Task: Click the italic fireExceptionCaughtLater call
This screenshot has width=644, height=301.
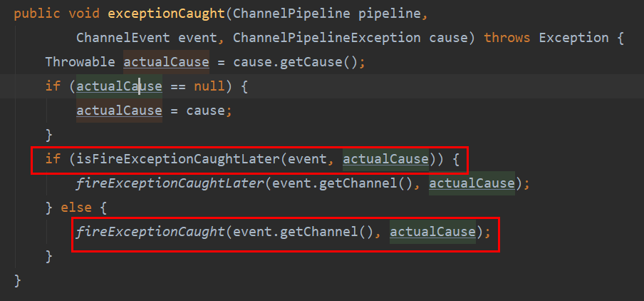Action: click(170, 183)
